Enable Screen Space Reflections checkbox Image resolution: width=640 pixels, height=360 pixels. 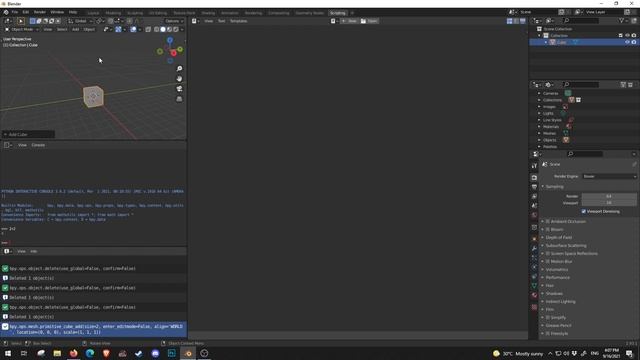click(548, 253)
